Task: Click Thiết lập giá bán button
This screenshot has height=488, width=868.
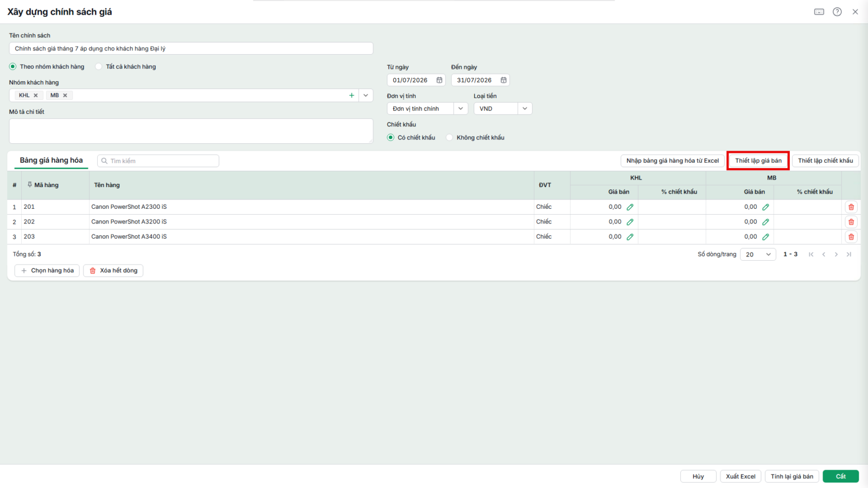Action: click(x=758, y=160)
